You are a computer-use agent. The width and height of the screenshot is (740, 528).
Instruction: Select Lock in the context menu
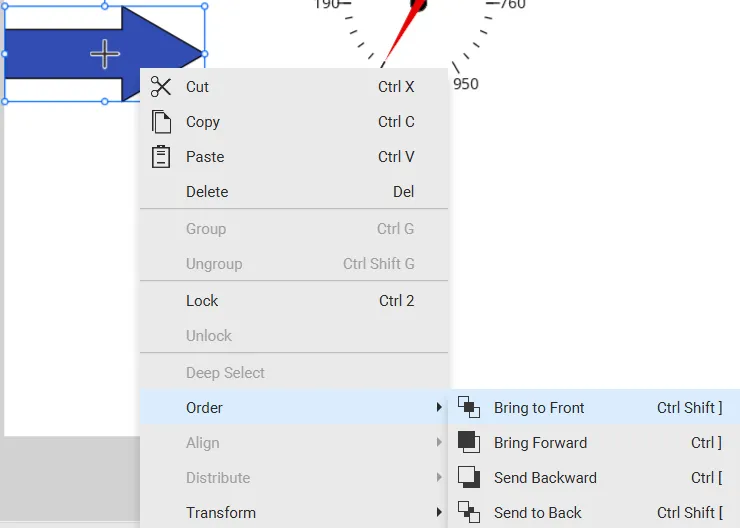pos(202,301)
